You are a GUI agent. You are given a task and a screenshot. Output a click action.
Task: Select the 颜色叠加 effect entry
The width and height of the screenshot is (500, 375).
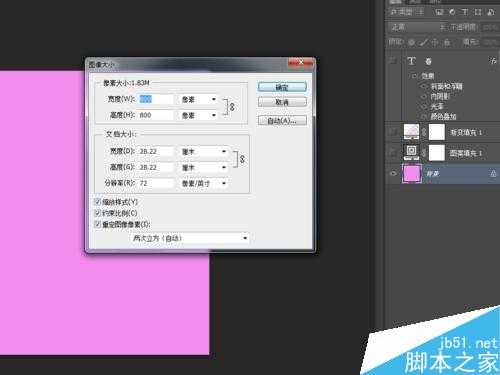[x=443, y=116]
